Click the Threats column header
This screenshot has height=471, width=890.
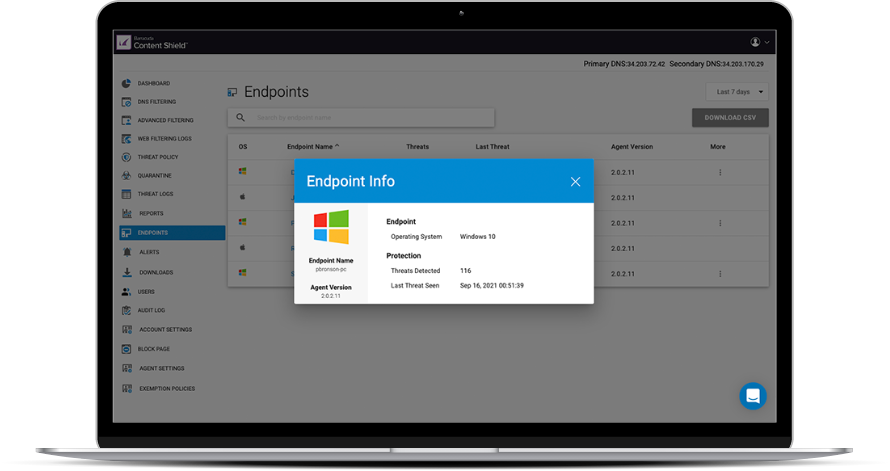pyautogui.click(x=417, y=147)
